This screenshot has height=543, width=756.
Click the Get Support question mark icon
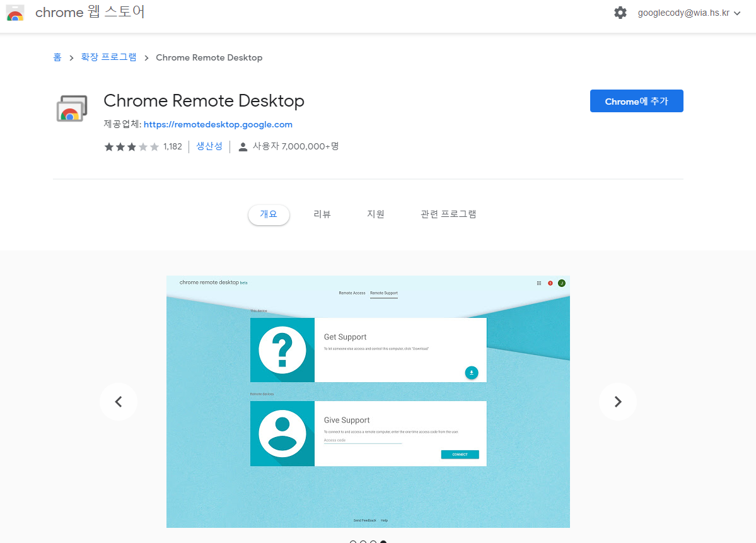tap(282, 350)
